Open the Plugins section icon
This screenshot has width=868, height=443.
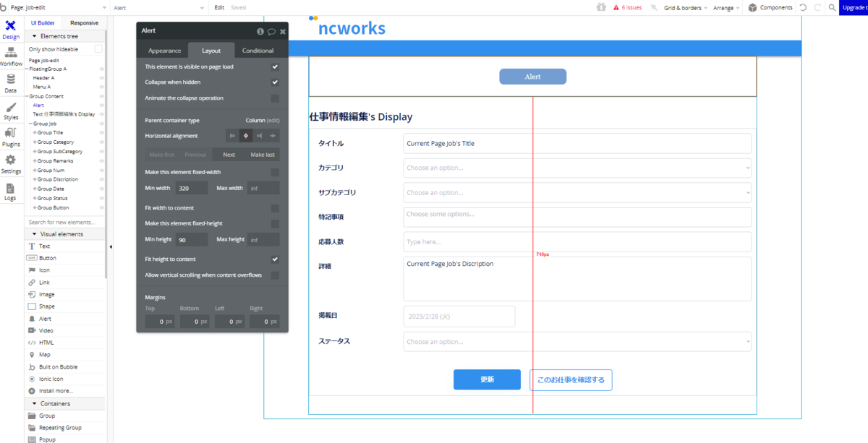11,137
